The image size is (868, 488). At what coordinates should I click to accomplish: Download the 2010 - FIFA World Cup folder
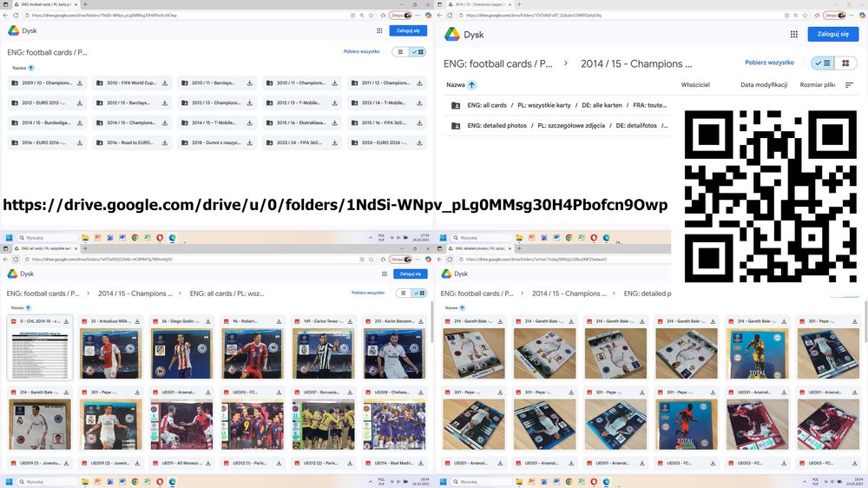pos(165,83)
